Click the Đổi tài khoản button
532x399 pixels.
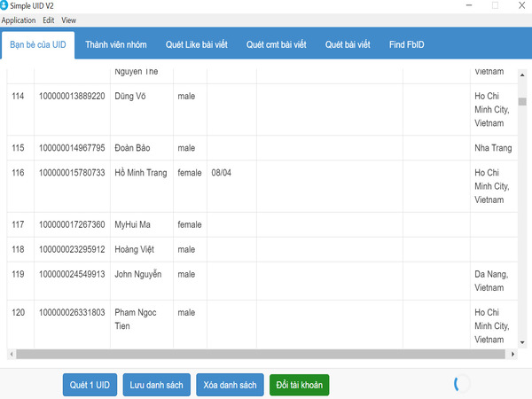click(x=300, y=385)
